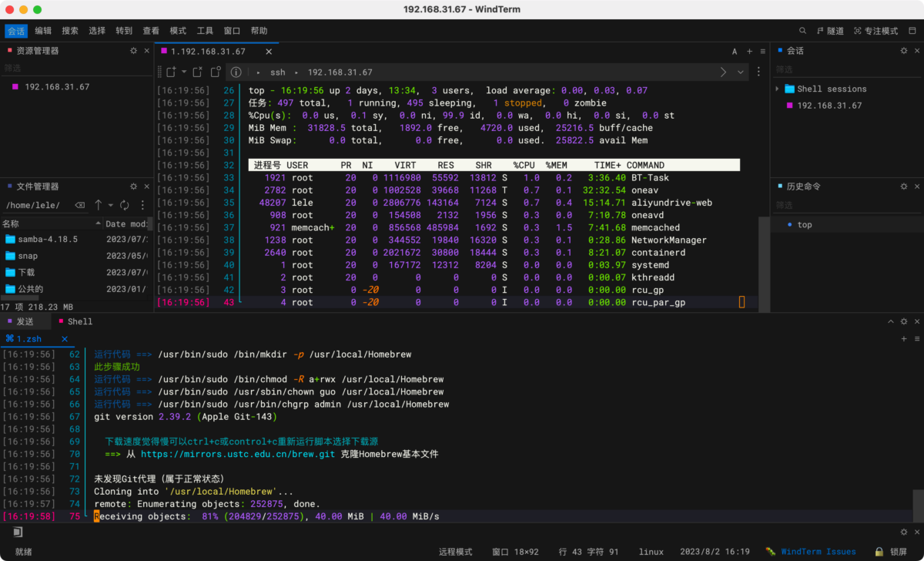Click the linux status bar entry
Viewport: 924px width, 561px height.
(x=651, y=552)
